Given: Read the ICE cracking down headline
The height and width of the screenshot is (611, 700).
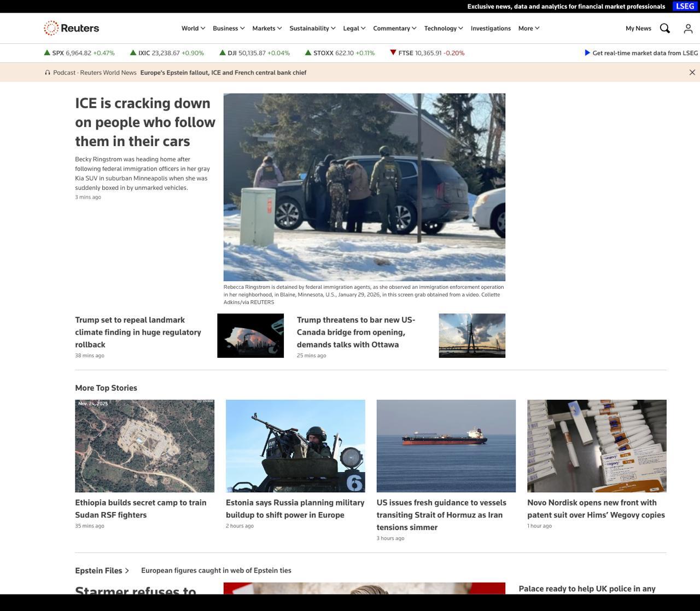Looking at the screenshot, I should pyautogui.click(x=145, y=122).
